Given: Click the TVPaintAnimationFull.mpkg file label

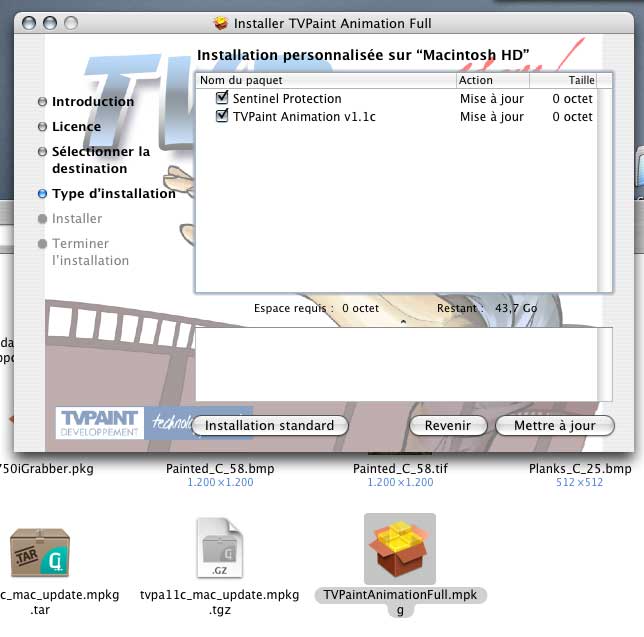Looking at the screenshot, I should (400, 602).
